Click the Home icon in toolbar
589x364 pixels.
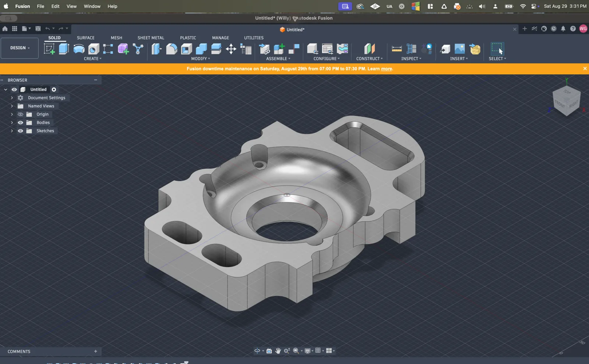pos(5,28)
